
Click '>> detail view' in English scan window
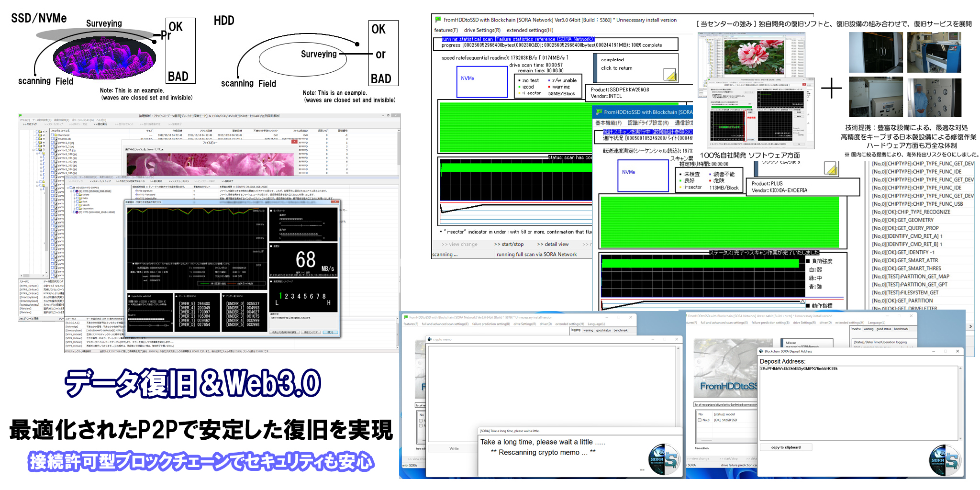pos(553,244)
